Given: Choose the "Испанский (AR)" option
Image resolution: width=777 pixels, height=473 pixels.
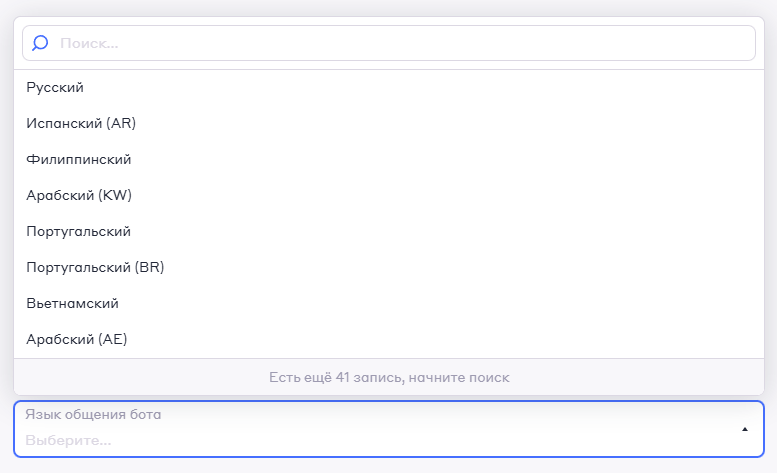Looking at the screenshot, I should coord(81,124).
